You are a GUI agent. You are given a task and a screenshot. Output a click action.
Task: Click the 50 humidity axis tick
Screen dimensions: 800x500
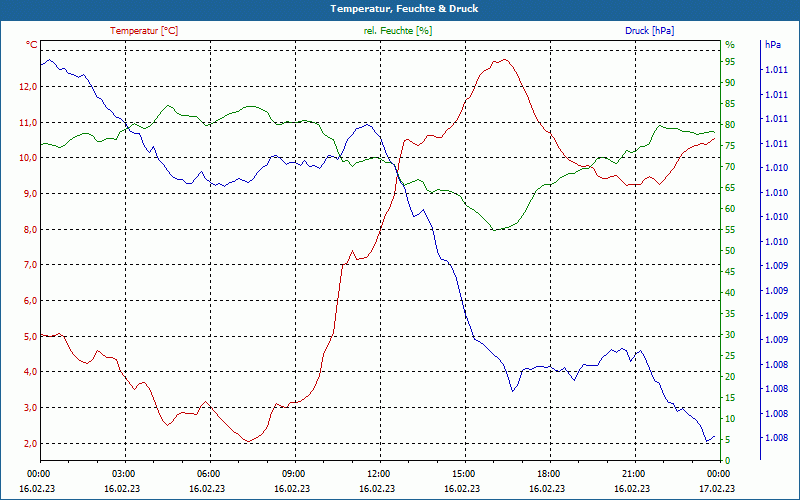[730, 251]
